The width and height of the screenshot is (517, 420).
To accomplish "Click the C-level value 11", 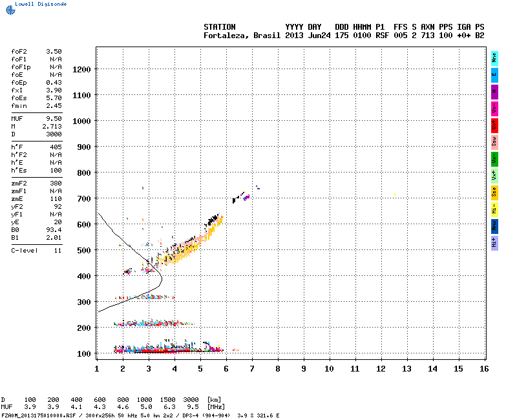I will point(58,251).
